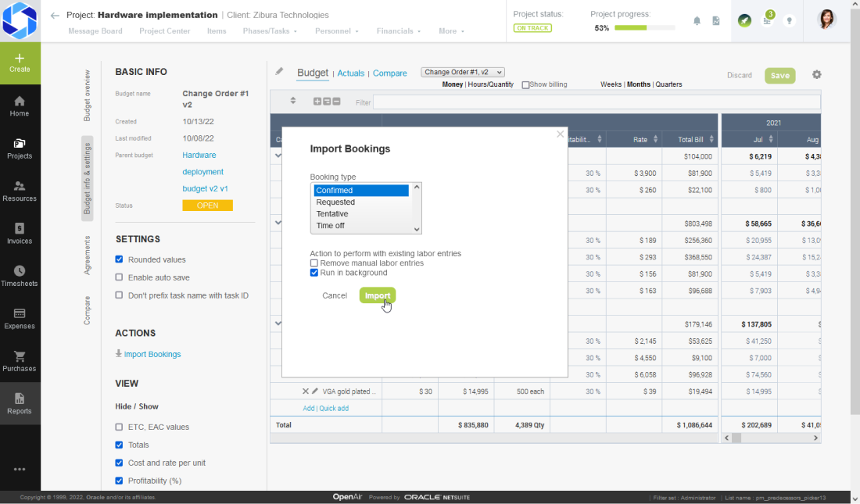Check Remove manual labor entries

pos(314,262)
